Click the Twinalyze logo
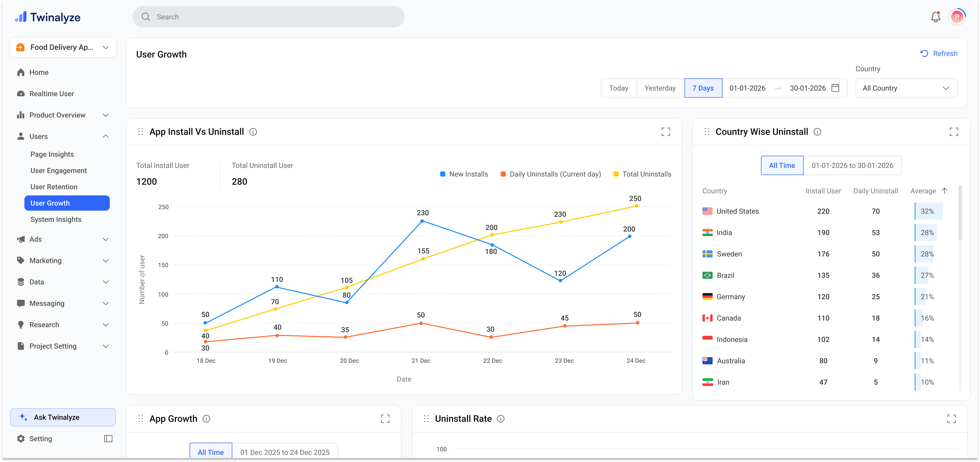 pos(48,17)
